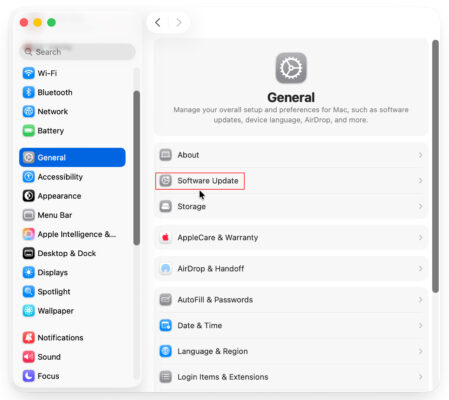Click the AirDrop & Handoff icon

(x=166, y=268)
